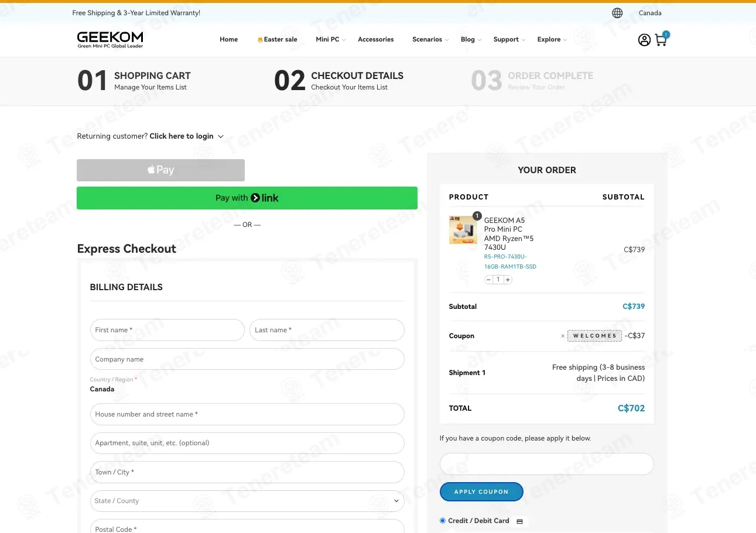Open the Accessories menu item
This screenshot has height=533, width=756.
376,40
